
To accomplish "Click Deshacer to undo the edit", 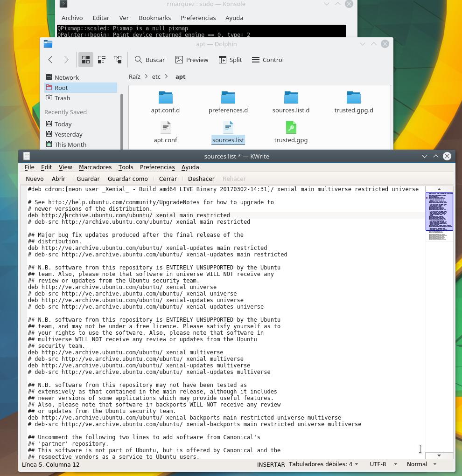I will click(201, 179).
